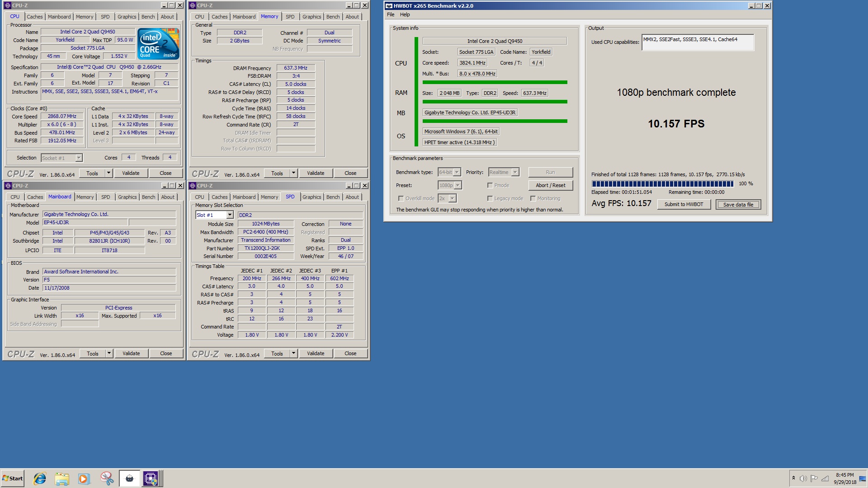Open the volume speaker tray icon
Image resolution: width=868 pixels, height=488 pixels.
click(x=803, y=479)
